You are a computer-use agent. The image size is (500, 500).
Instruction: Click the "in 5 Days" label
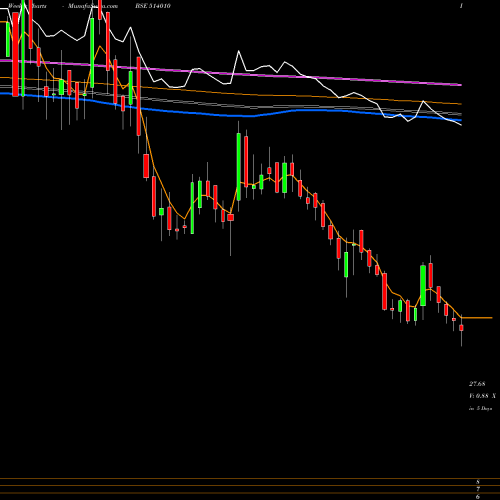pyautogui.click(x=481, y=408)
